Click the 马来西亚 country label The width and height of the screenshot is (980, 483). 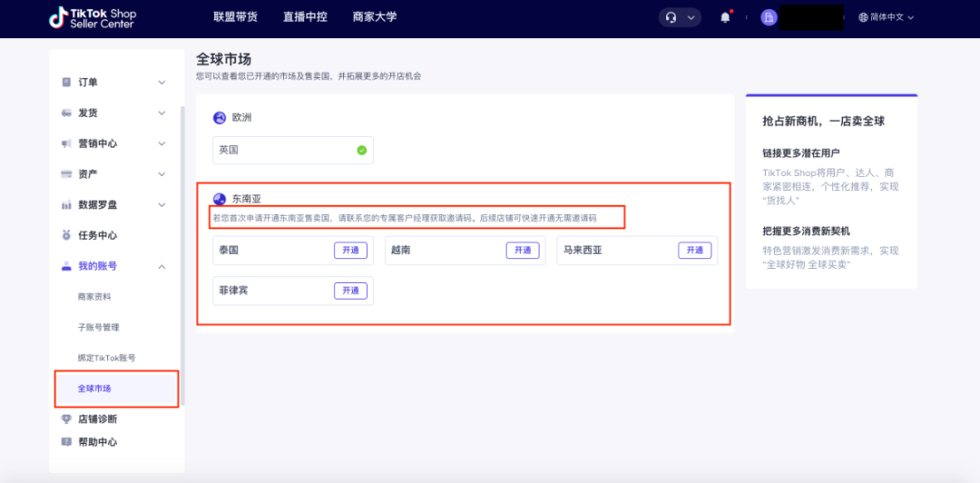[583, 251]
